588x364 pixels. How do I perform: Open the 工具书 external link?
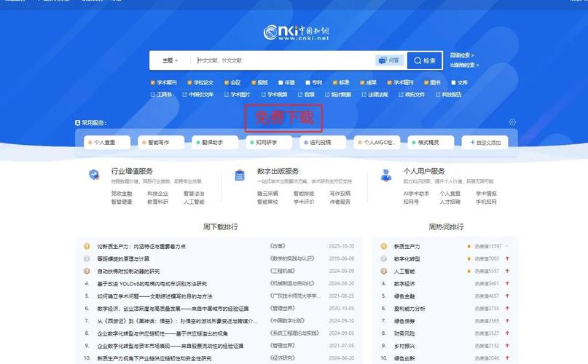click(161, 95)
